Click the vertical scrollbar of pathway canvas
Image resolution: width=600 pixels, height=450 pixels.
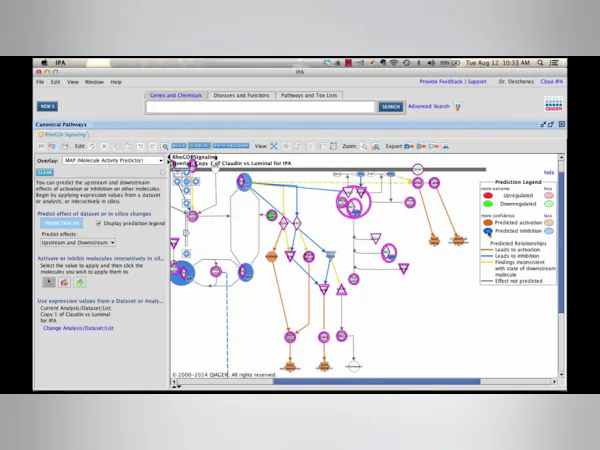coord(561,242)
